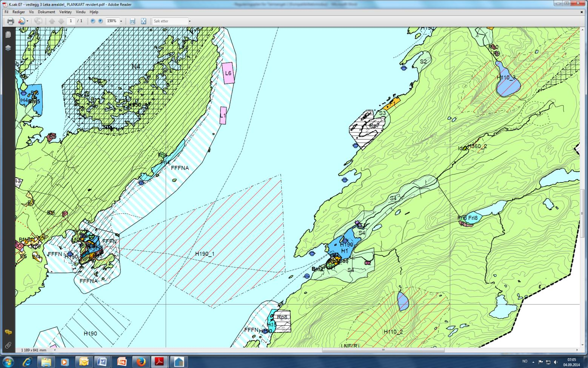Zoom out with the minus button

93,21
